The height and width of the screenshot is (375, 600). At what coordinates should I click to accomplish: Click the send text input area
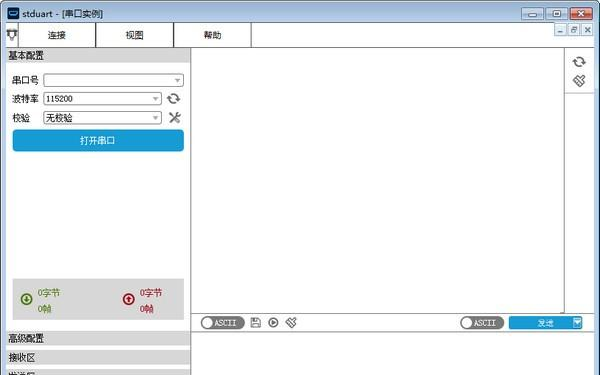point(392,354)
